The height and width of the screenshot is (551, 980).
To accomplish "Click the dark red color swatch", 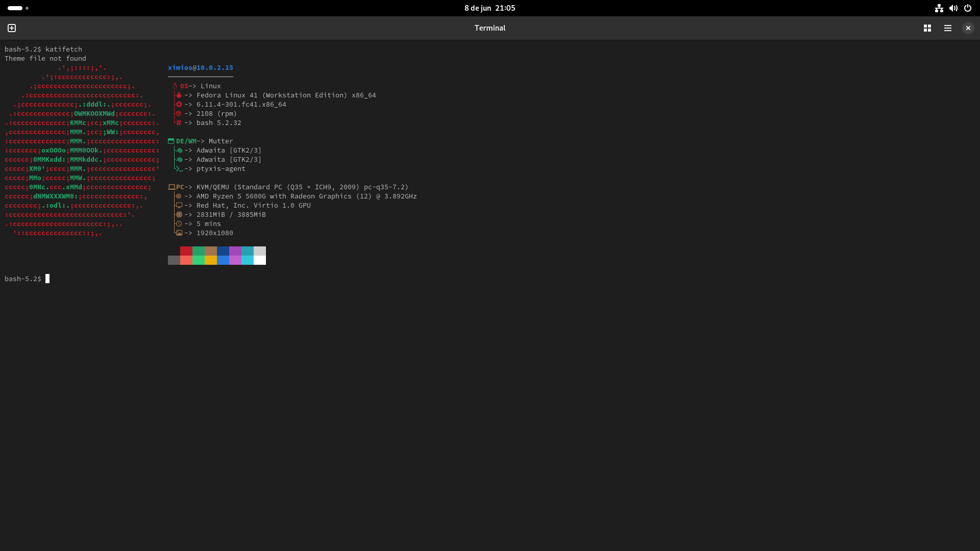I will 186,251.
